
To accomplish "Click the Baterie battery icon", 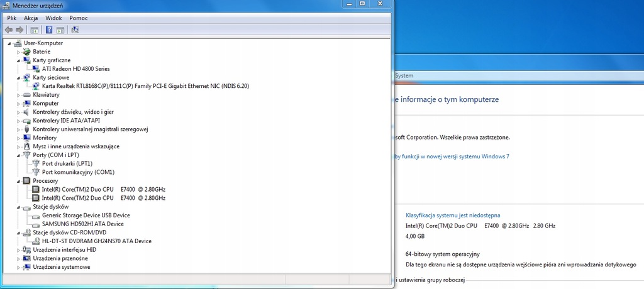I will [26, 52].
